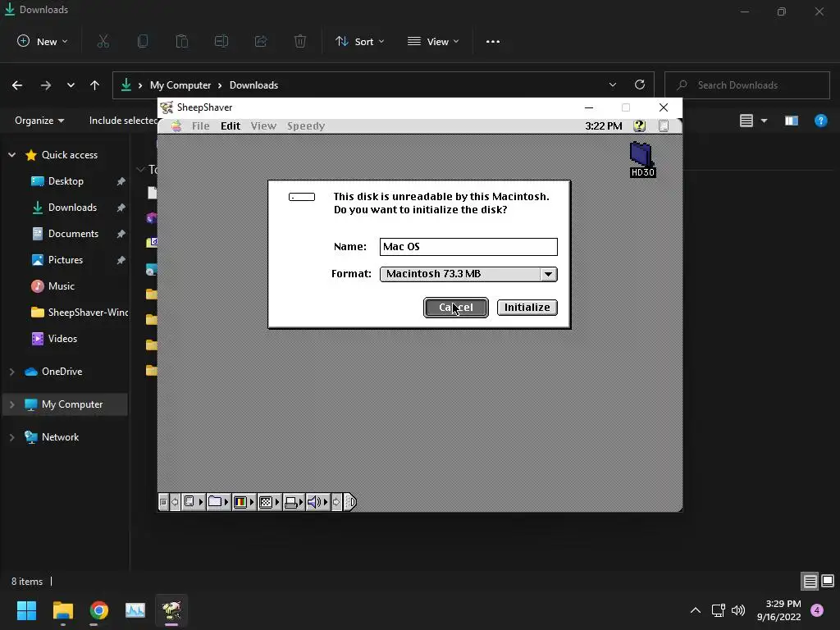This screenshot has height=630, width=840.
Task: Click the Search Downloads field
Action: click(x=746, y=85)
